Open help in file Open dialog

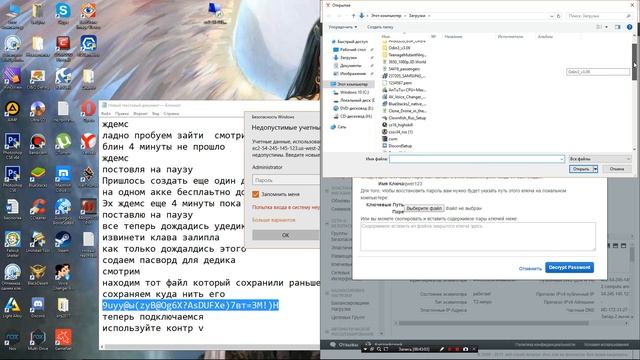tap(629, 27)
